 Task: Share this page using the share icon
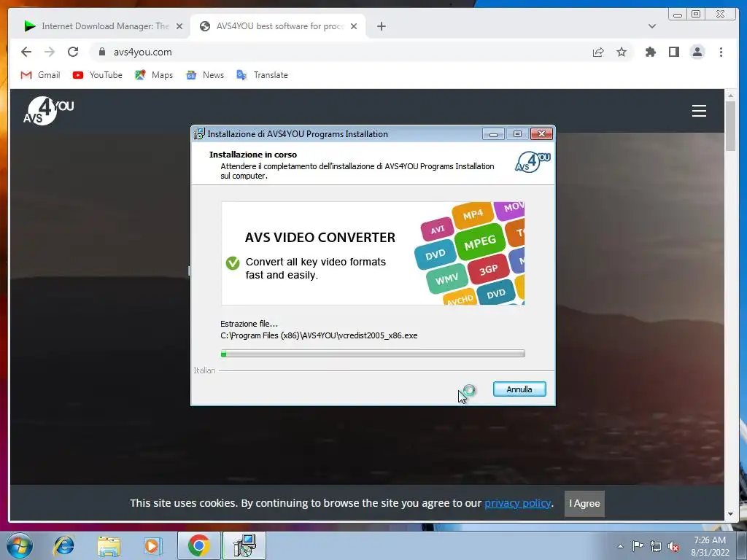click(x=598, y=52)
